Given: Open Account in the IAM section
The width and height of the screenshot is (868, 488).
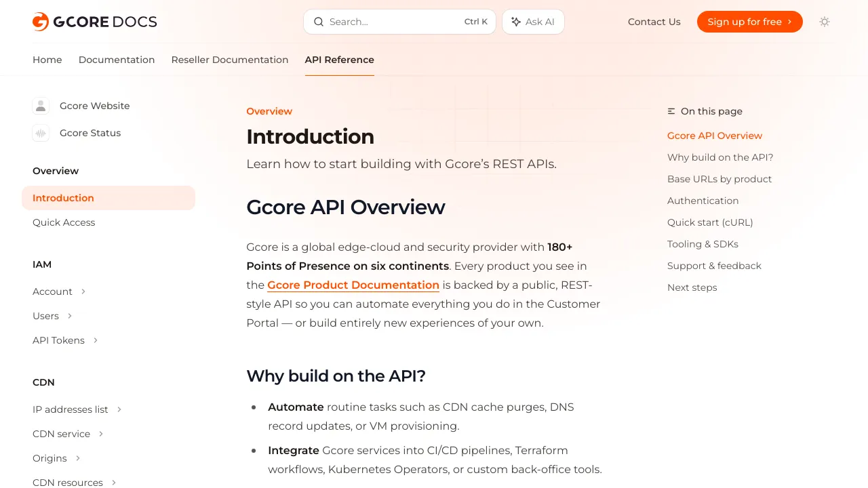Looking at the screenshot, I should pos(52,291).
